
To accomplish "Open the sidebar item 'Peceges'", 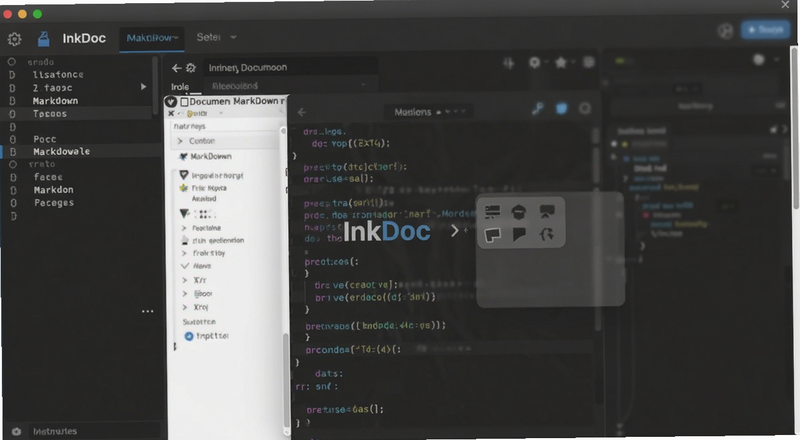I will (x=54, y=203).
